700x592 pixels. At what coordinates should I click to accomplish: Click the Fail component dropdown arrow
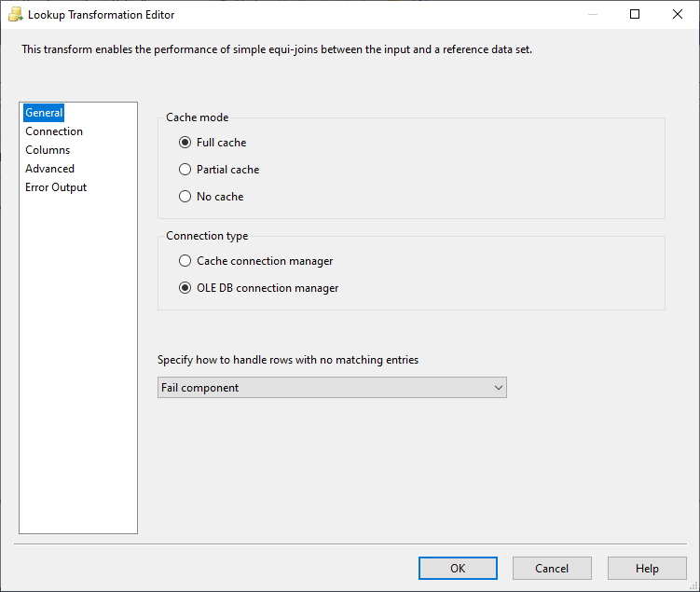[497, 388]
